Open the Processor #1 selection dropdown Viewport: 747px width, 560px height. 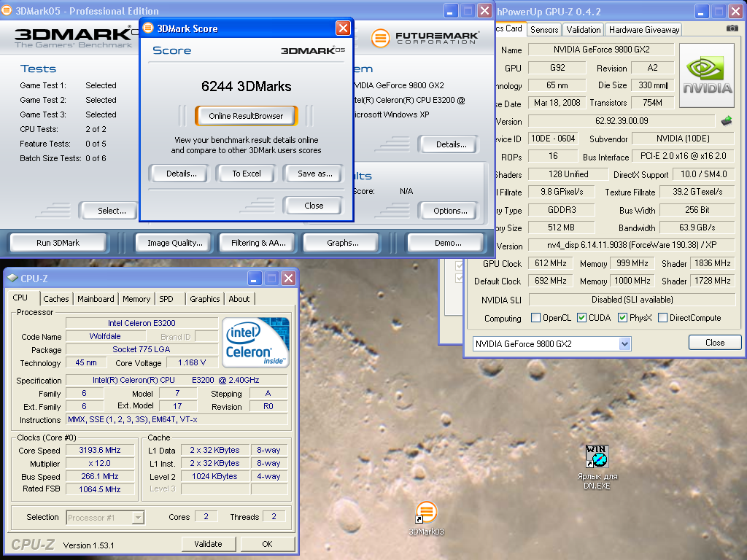coord(138,518)
